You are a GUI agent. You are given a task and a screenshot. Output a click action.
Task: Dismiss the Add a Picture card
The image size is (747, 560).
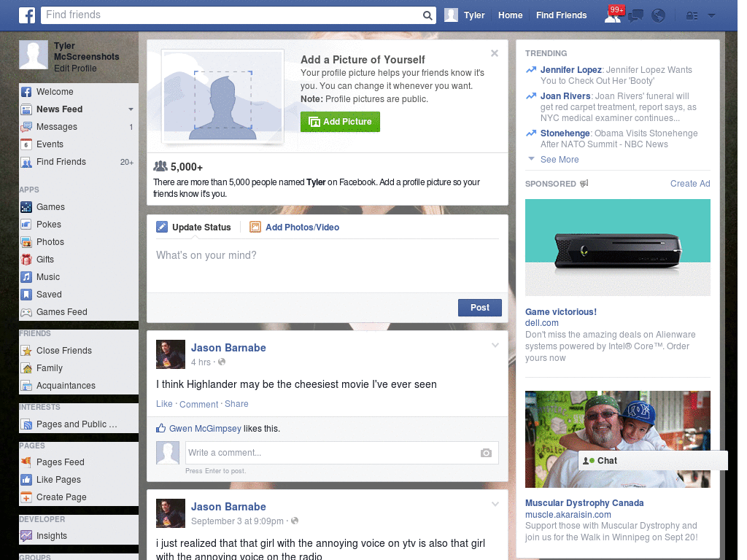click(495, 53)
